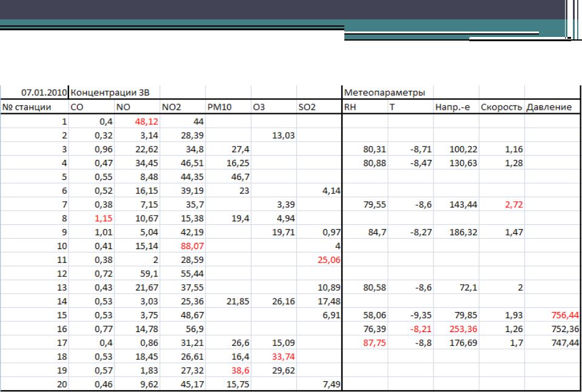
Task: Click the red CO value 1,15
Action: pyautogui.click(x=104, y=219)
